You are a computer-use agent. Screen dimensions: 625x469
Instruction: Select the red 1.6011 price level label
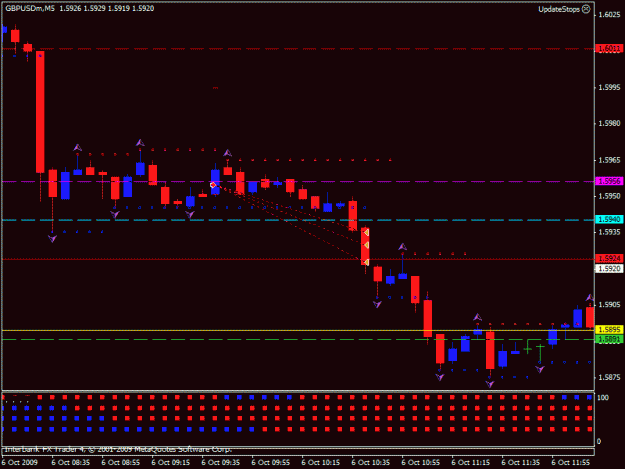click(x=609, y=49)
